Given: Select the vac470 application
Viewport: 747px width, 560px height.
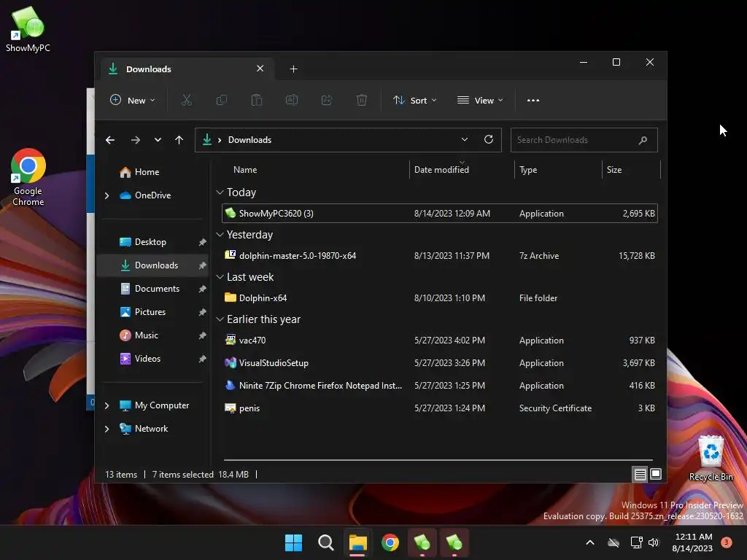Looking at the screenshot, I should (439, 341).
